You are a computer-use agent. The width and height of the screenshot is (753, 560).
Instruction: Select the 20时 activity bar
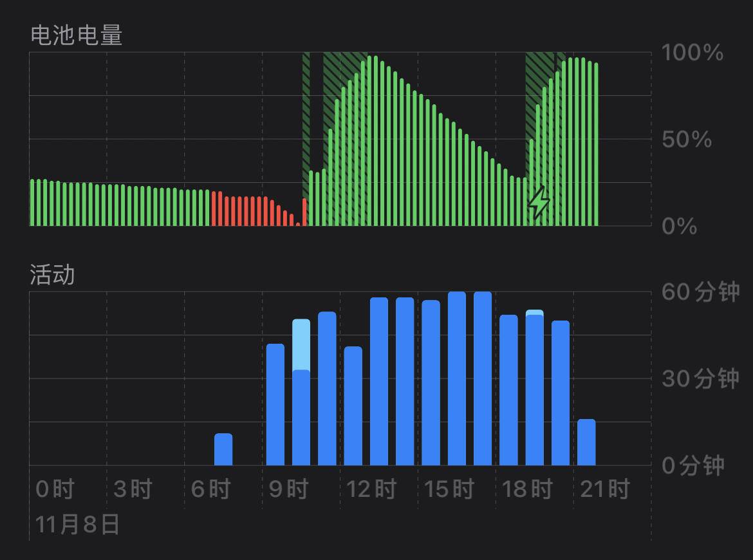(561, 393)
